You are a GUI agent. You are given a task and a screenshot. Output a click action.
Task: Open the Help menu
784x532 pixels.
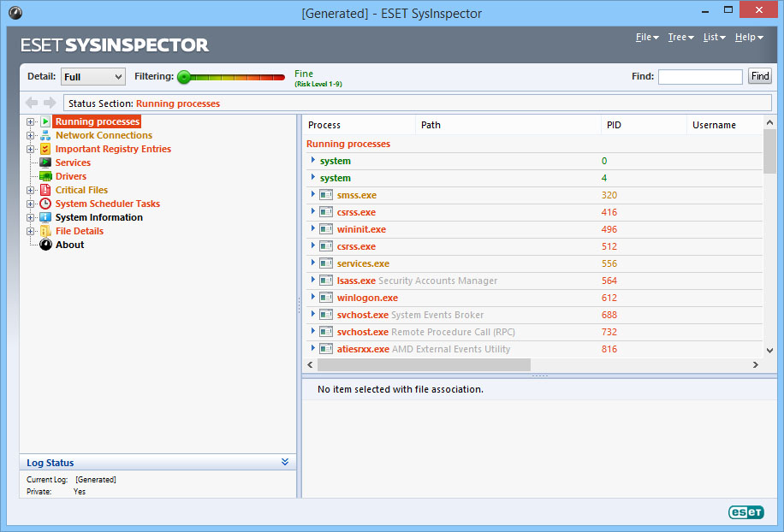click(749, 37)
